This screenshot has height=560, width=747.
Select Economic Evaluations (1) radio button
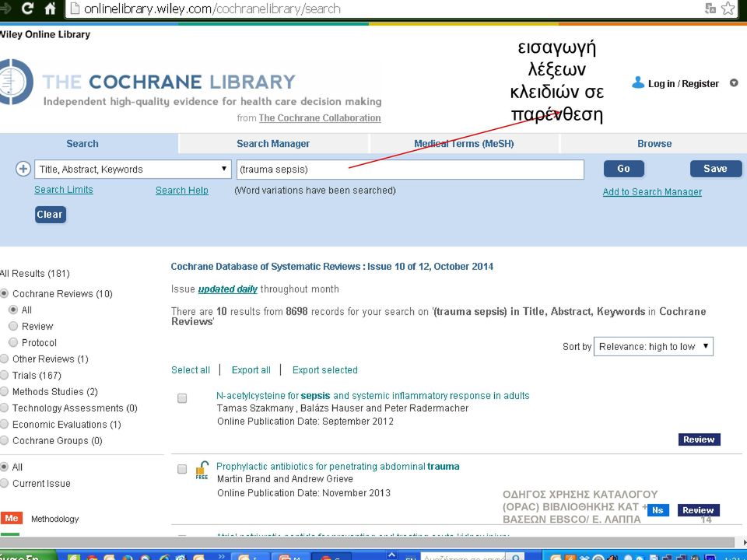[x=5, y=424]
